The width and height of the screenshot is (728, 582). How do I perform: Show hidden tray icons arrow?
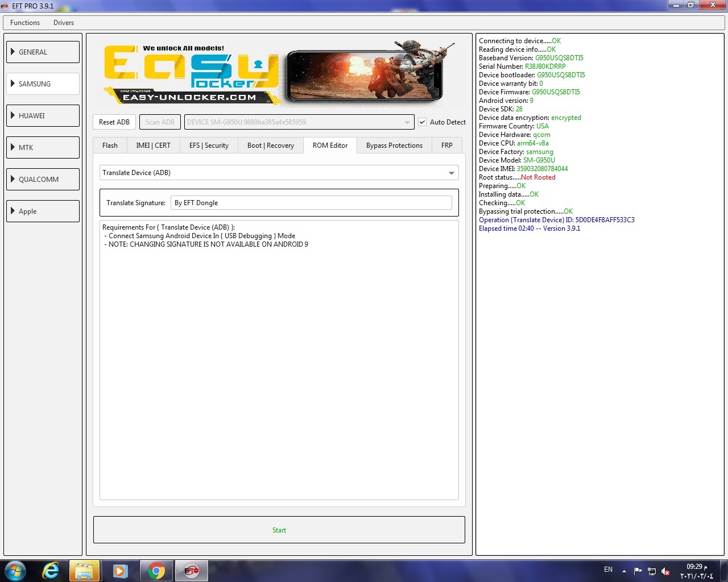pos(624,571)
